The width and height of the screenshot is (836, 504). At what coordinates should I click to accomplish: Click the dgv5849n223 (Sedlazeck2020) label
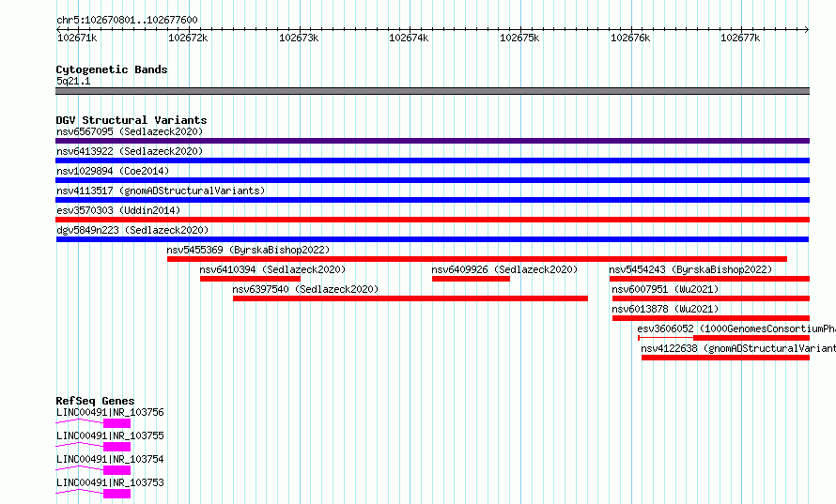point(132,230)
